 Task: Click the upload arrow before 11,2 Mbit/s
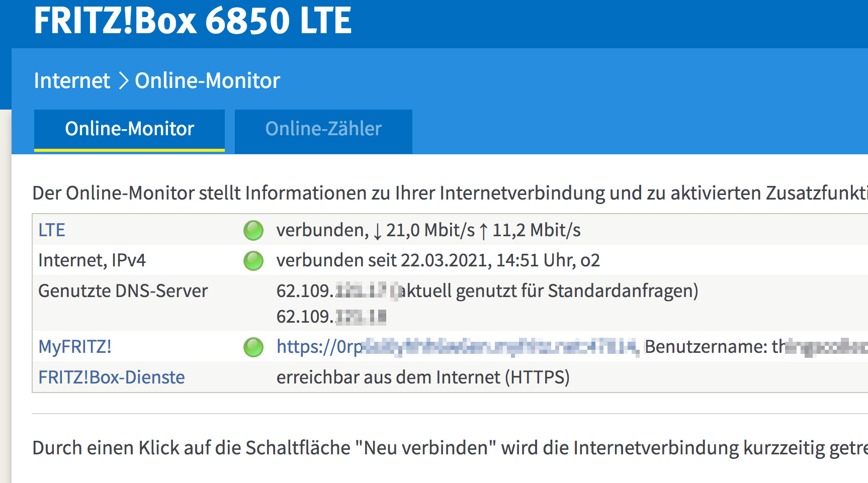pyautogui.click(x=484, y=231)
